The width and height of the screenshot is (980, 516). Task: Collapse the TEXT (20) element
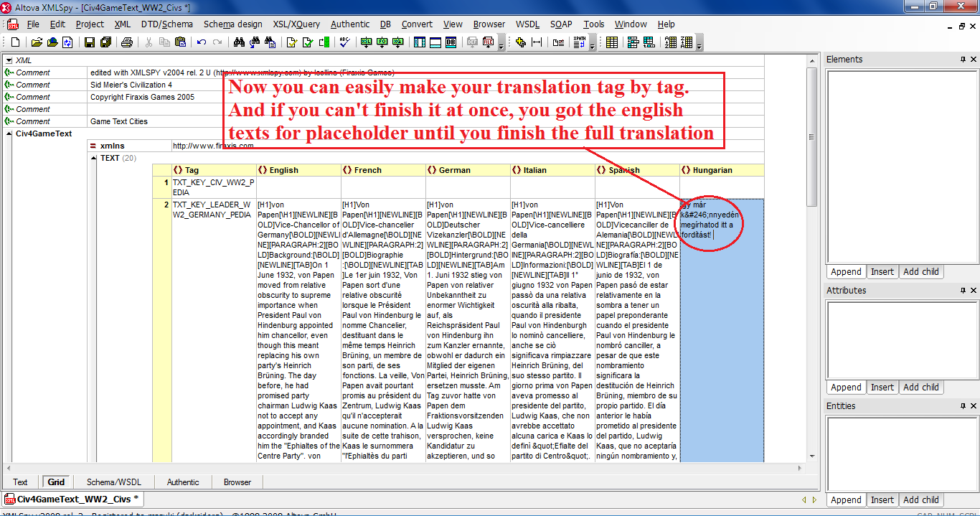[93, 158]
